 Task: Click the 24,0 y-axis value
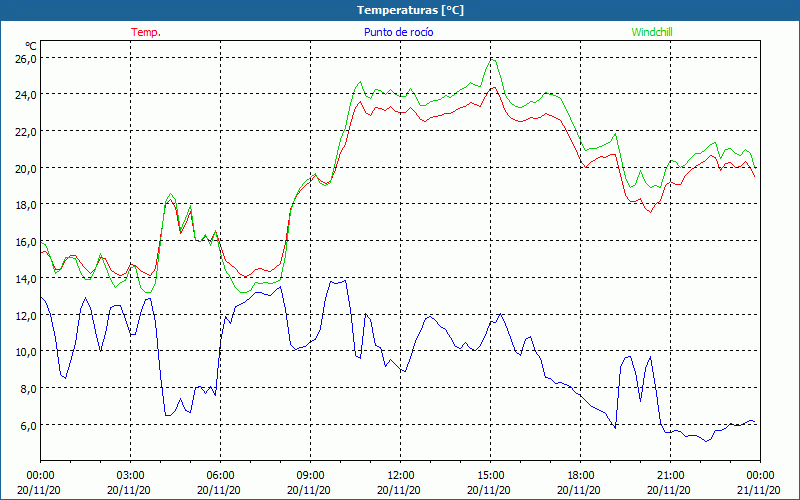pyautogui.click(x=26, y=94)
